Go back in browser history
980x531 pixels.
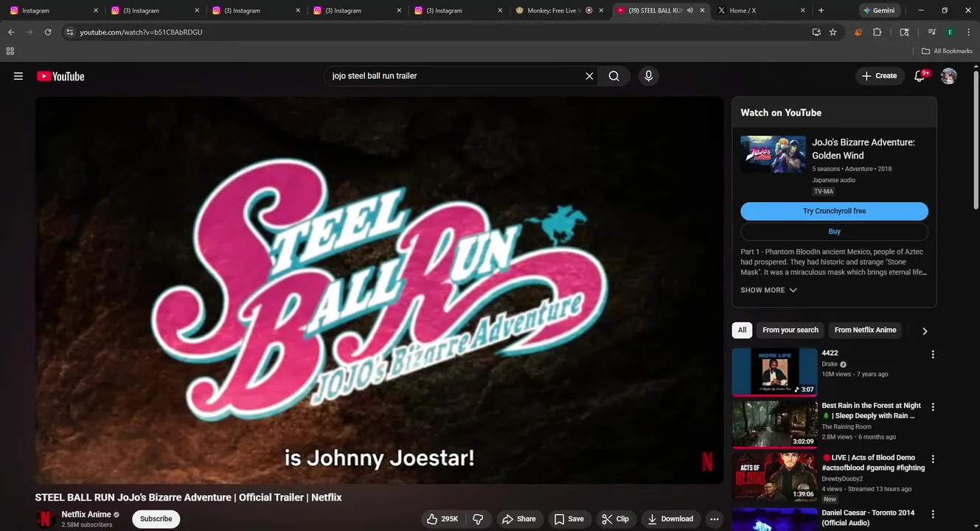click(11, 32)
